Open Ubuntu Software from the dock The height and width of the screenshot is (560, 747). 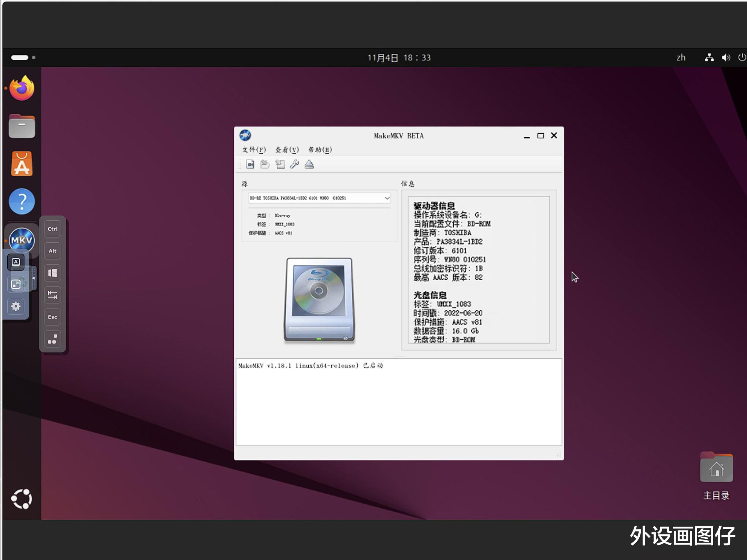click(x=22, y=164)
